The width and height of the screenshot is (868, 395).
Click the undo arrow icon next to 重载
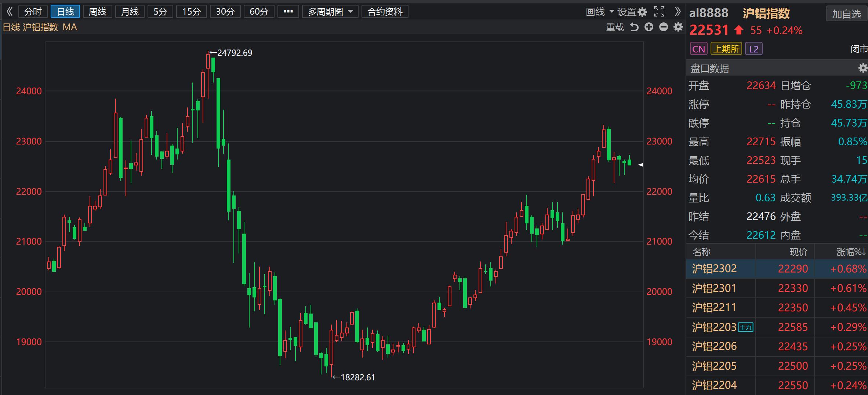[x=635, y=27]
